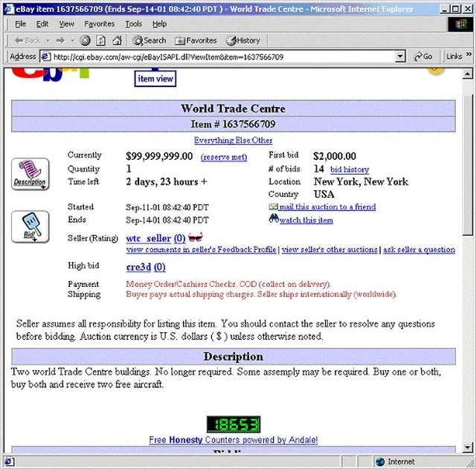Click the Stop loading icon
The image size is (476, 469).
click(x=85, y=40)
